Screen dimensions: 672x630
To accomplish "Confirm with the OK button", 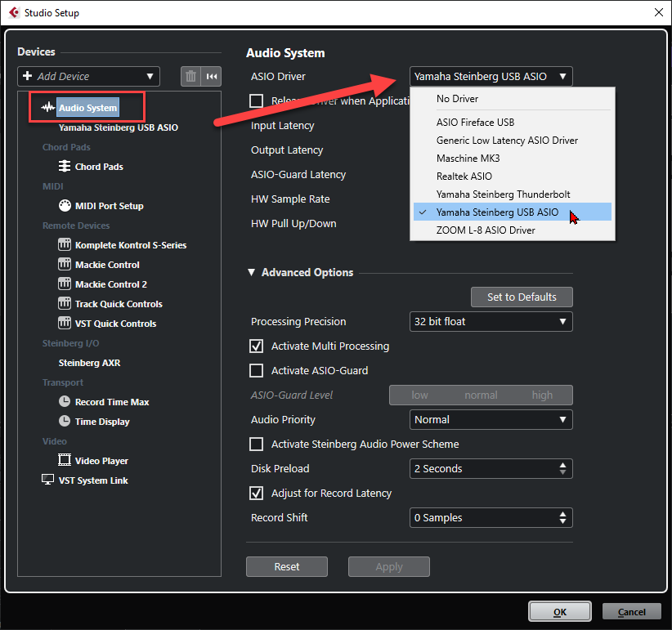I will coord(560,611).
